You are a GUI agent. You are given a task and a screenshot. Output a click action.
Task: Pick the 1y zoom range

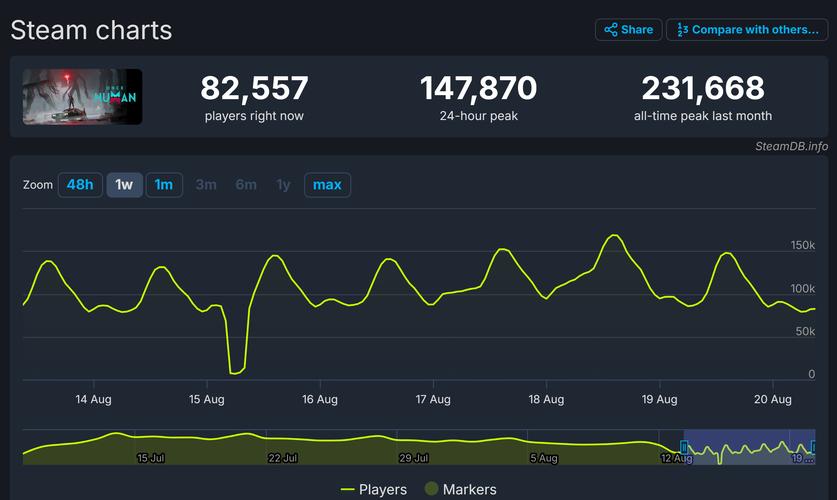point(283,185)
